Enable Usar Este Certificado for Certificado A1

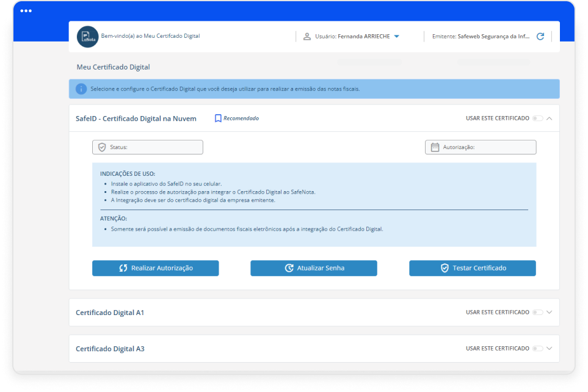click(537, 313)
